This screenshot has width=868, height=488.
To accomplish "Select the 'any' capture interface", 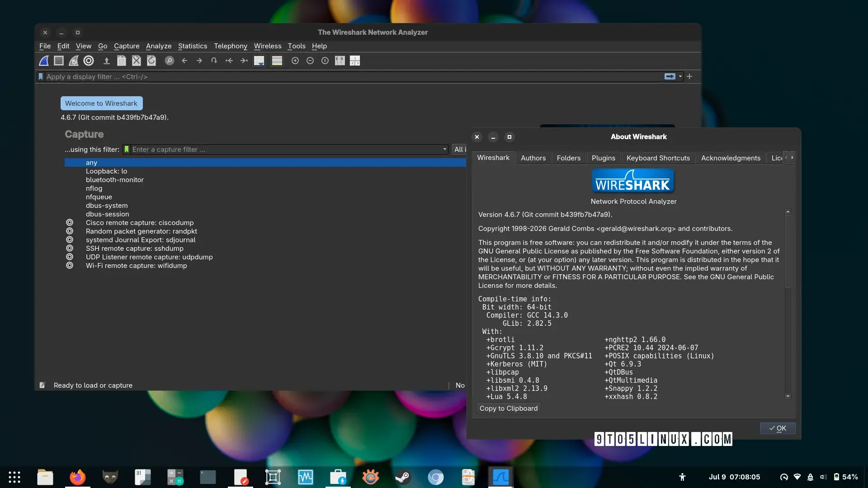I will [265, 163].
